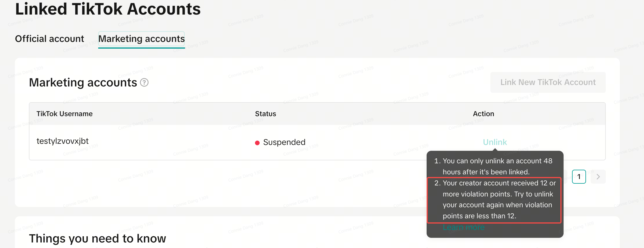
Task: Select the Marketing accounts tab
Action: pos(141,39)
